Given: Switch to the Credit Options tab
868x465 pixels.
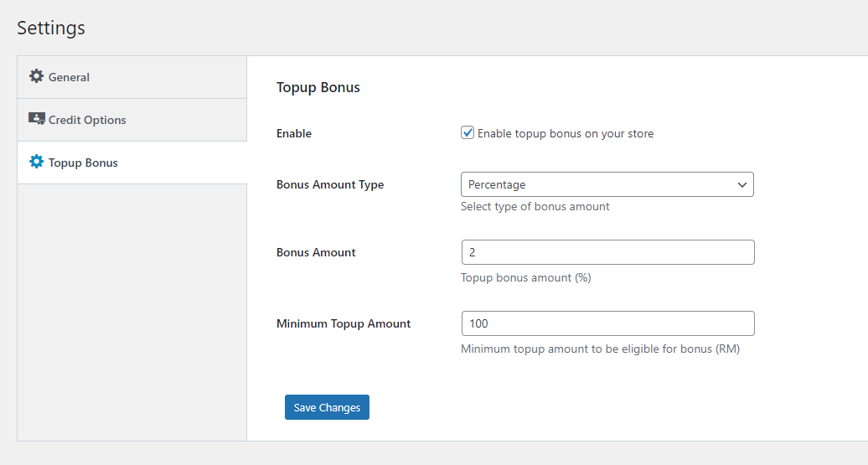Looking at the screenshot, I should pos(132,120).
